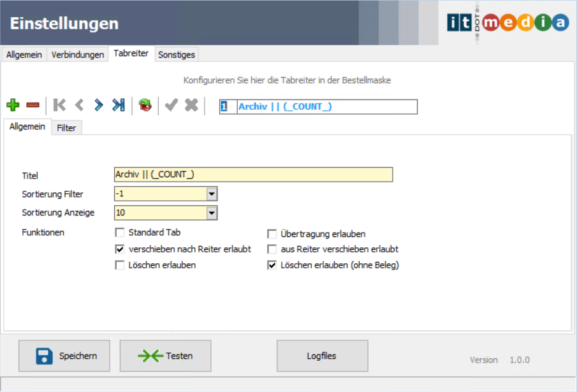This screenshot has height=392, width=577.
Task: Open the Sortierung Filter dropdown
Action: [212, 194]
